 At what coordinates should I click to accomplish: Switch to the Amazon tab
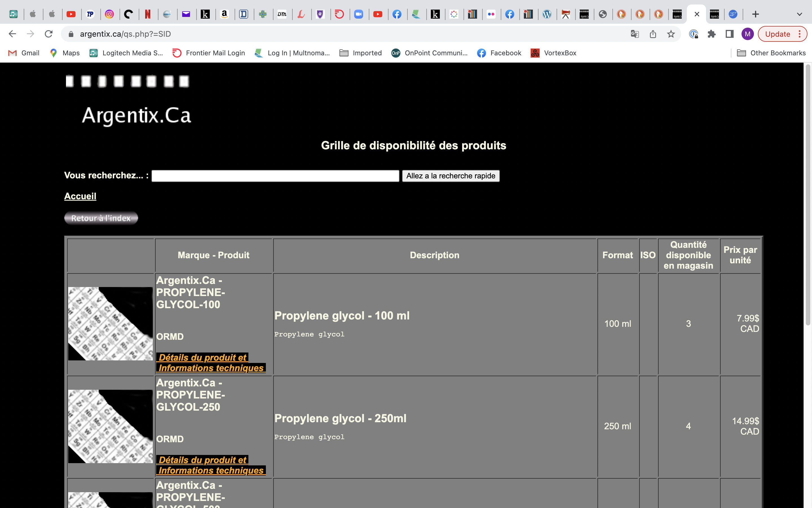coord(224,14)
